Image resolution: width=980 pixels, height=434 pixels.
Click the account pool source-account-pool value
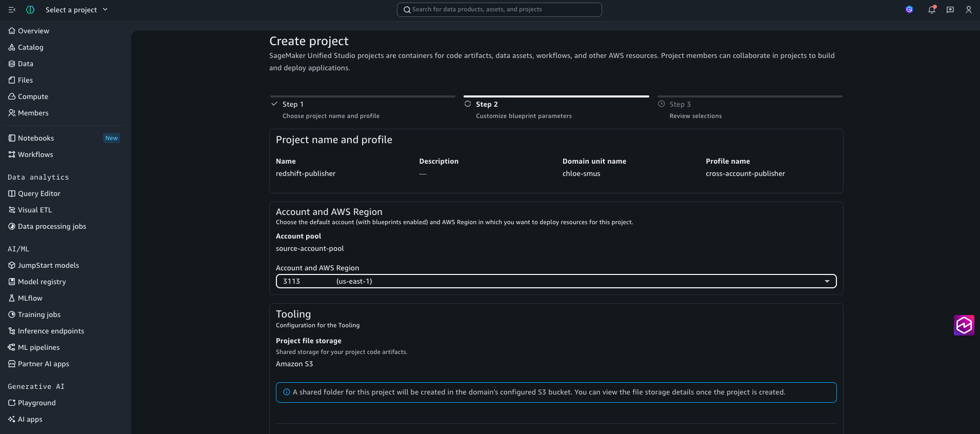(310, 249)
